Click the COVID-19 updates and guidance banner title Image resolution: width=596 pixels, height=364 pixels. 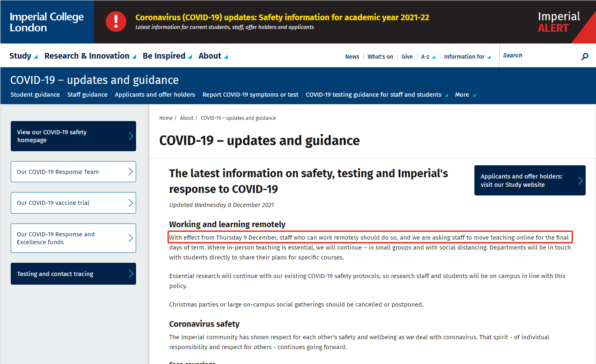94,80
